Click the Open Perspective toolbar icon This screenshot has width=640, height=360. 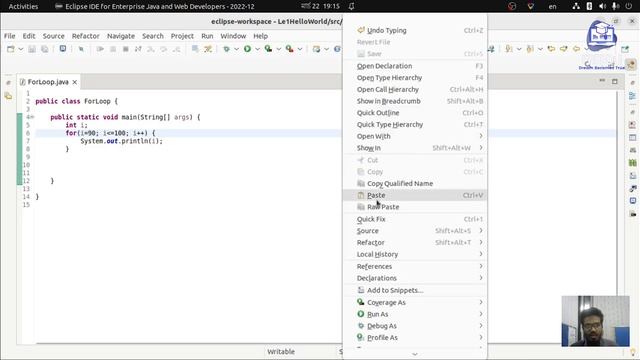click(x=625, y=49)
